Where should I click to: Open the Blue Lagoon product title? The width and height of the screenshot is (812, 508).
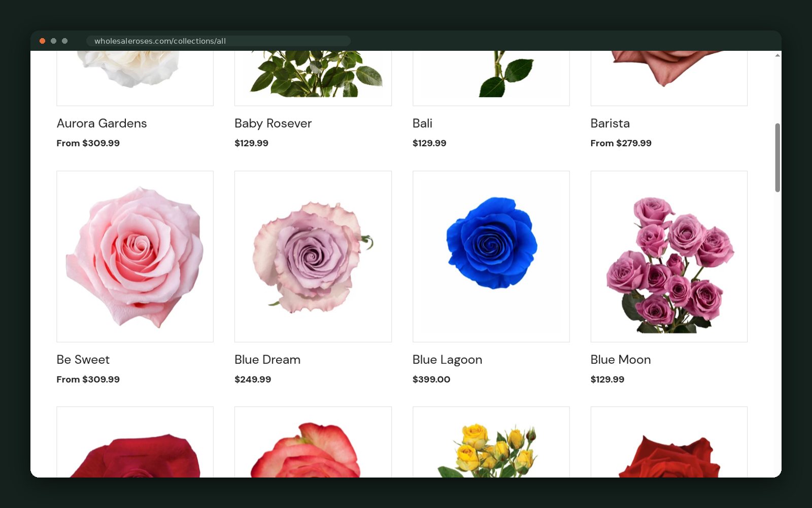pyautogui.click(x=447, y=360)
